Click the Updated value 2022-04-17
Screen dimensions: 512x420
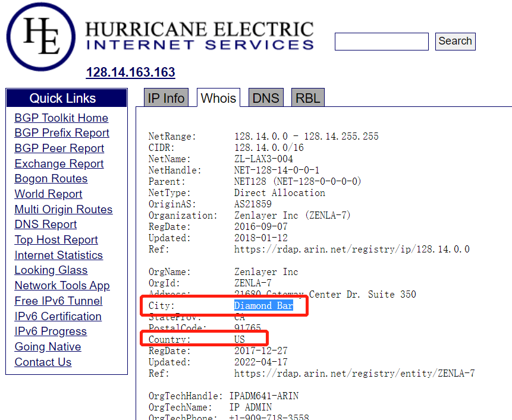[x=261, y=362]
